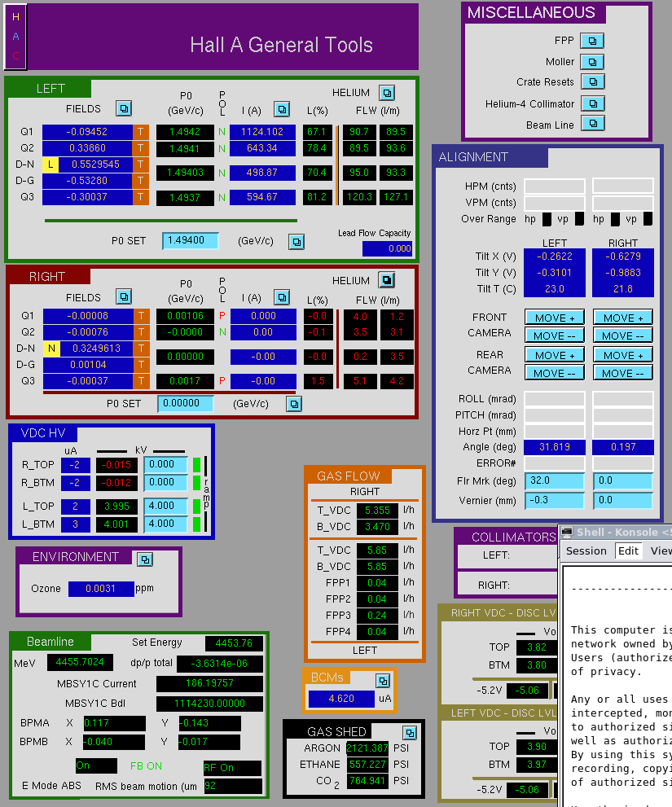The height and width of the screenshot is (807, 672).
Task: Click the HAC logo icon
Action: point(15,37)
